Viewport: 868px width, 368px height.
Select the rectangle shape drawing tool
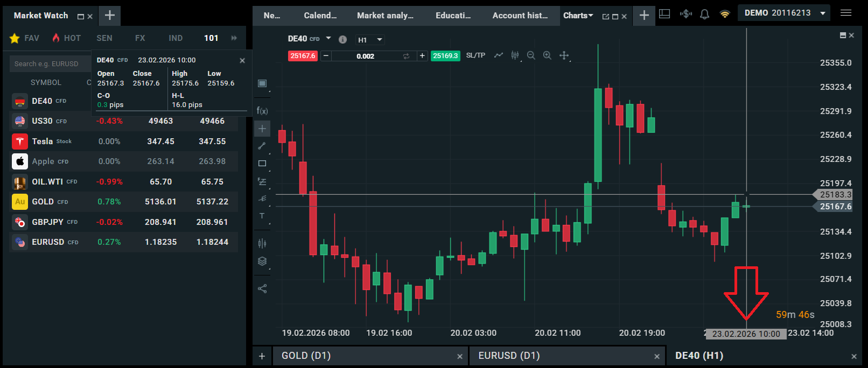point(262,164)
